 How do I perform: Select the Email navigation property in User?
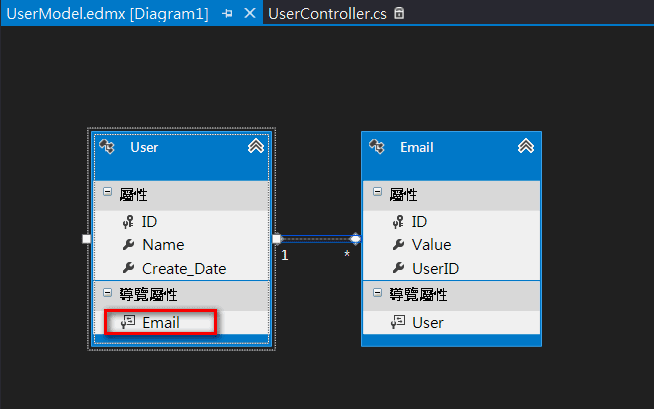tap(161, 323)
